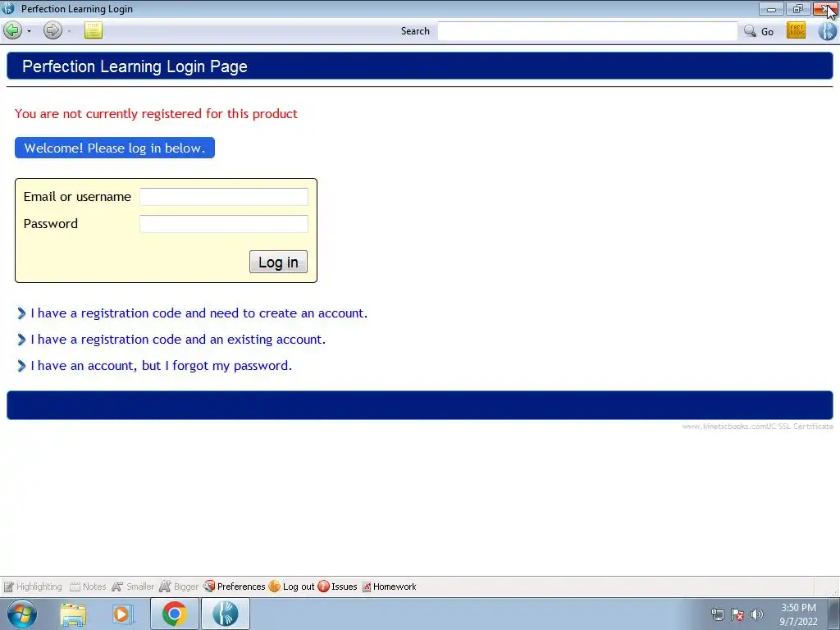Launch Windows Media Player from the taskbar
The image size is (840, 630).
coord(123,614)
